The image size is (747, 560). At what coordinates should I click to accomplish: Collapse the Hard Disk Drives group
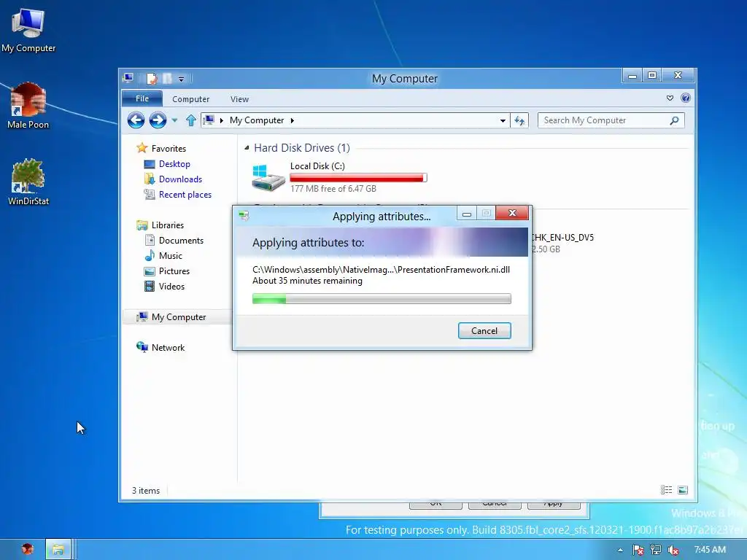(247, 147)
